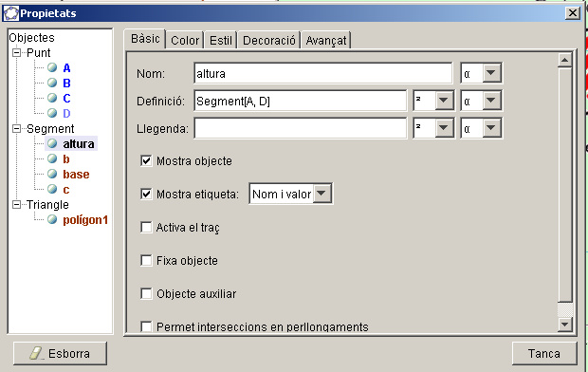588x372 pixels.
Task: Click the Objectes root label
Action: click(32, 38)
